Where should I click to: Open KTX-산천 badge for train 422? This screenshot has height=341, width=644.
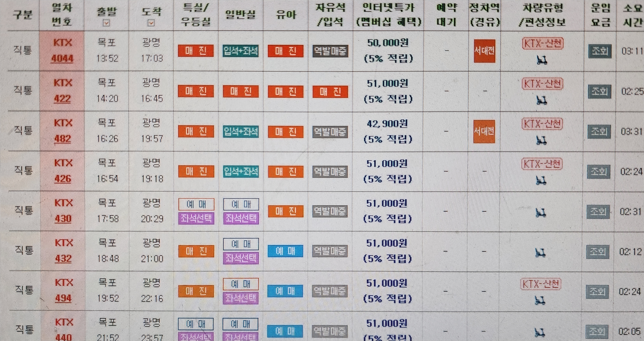tap(542, 84)
